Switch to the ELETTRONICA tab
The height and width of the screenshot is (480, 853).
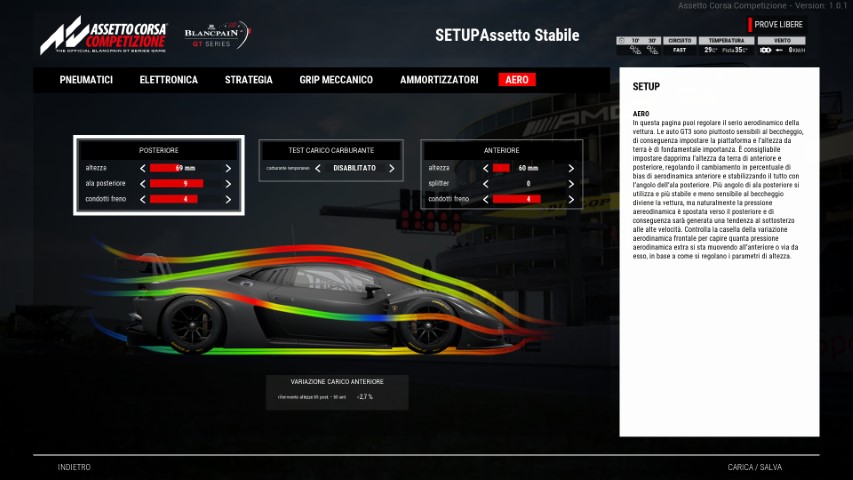click(169, 79)
